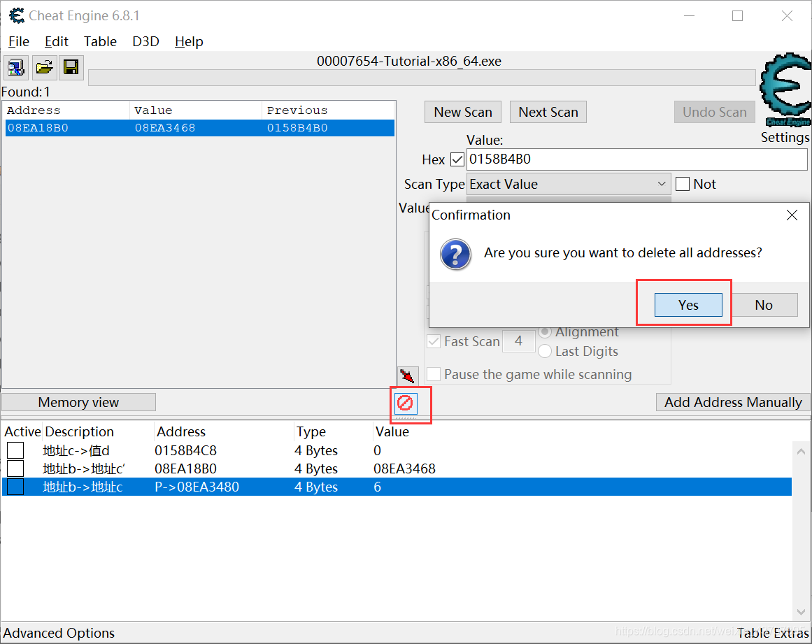
Task: Activate the 地址c->值d entry checkbox
Action: click(x=15, y=450)
